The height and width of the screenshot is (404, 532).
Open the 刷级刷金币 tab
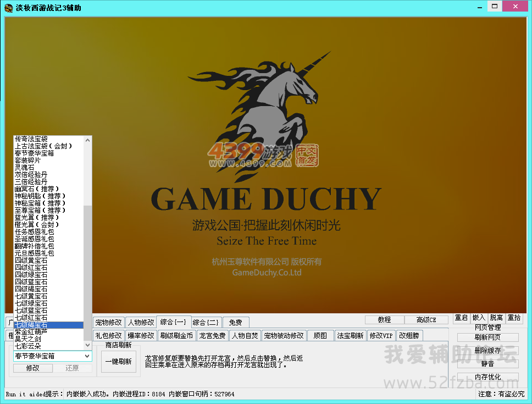coord(176,335)
